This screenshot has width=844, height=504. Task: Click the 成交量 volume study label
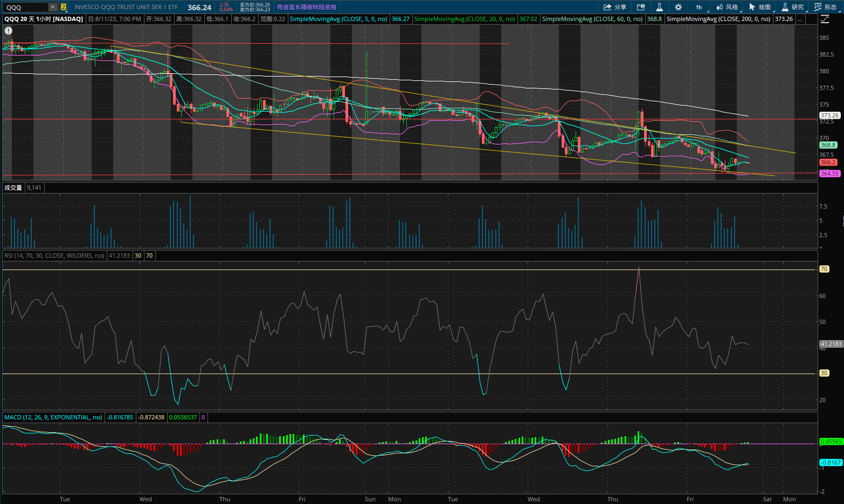click(13, 188)
